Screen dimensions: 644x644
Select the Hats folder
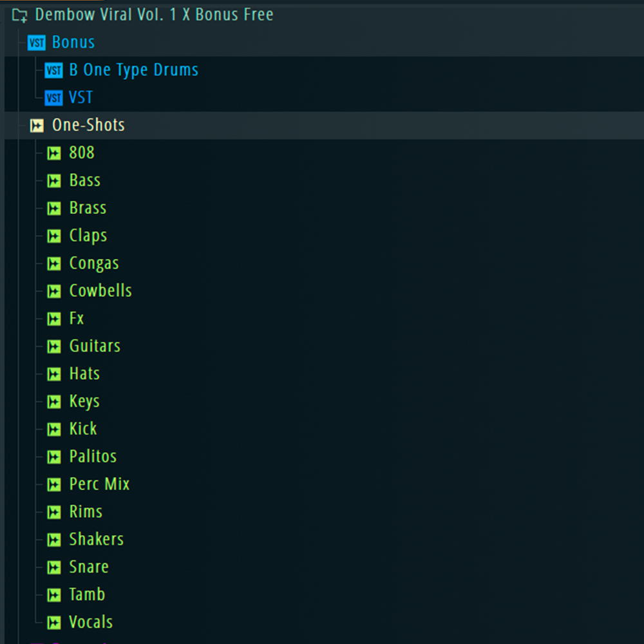coord(84,374)
